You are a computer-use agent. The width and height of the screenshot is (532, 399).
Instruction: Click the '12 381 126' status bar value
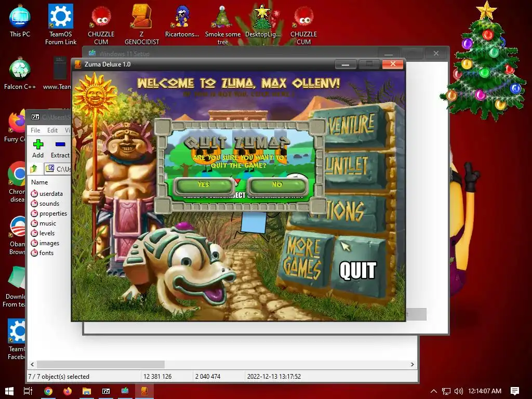(x=157, y=377)
